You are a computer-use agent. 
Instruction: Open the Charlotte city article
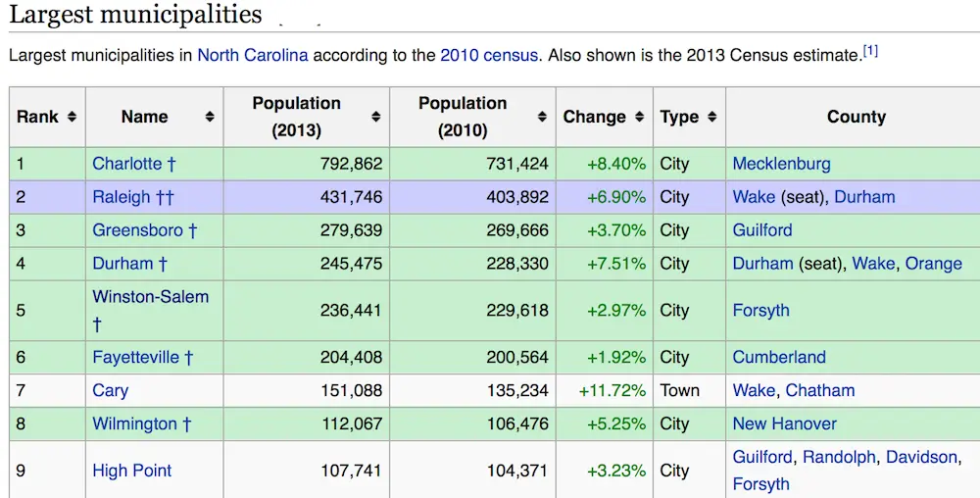[126, 164]
